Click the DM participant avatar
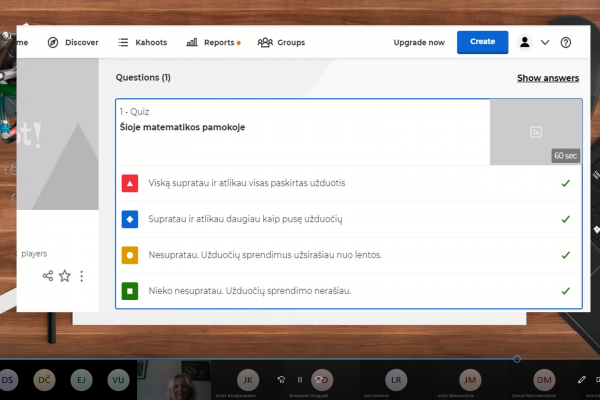 pos(544,380)
